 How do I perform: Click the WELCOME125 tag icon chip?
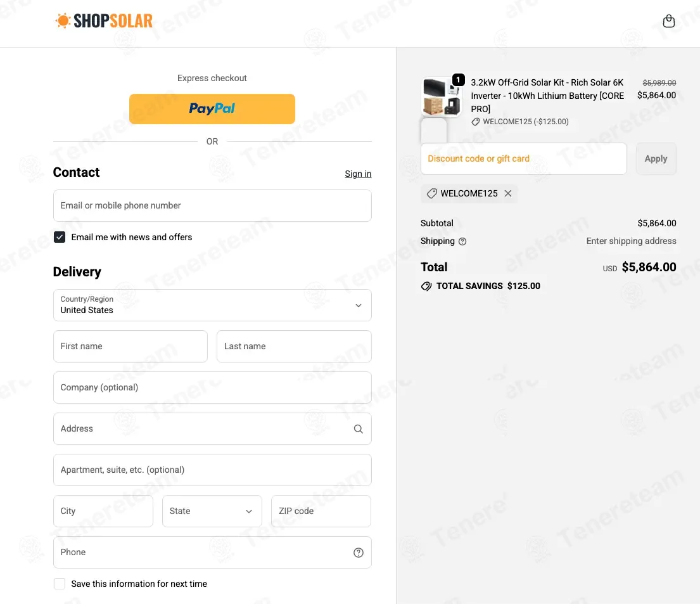[x=431, y=193]
